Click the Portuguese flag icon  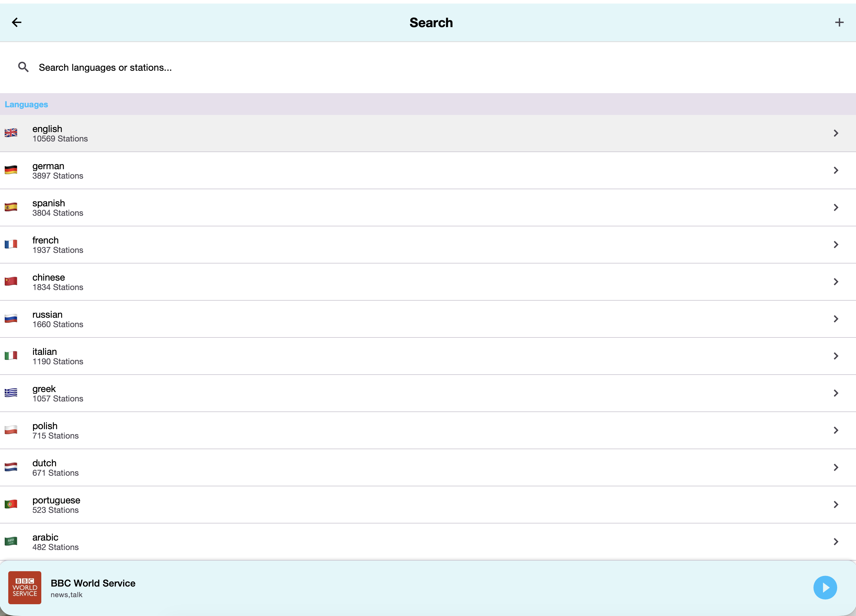click(x=11, y=504)
